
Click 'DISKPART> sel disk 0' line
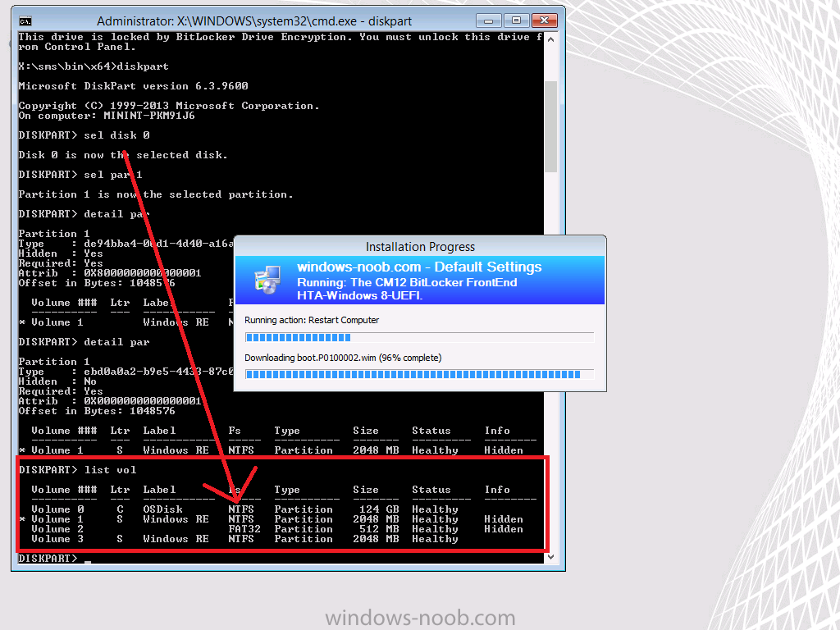84,135
